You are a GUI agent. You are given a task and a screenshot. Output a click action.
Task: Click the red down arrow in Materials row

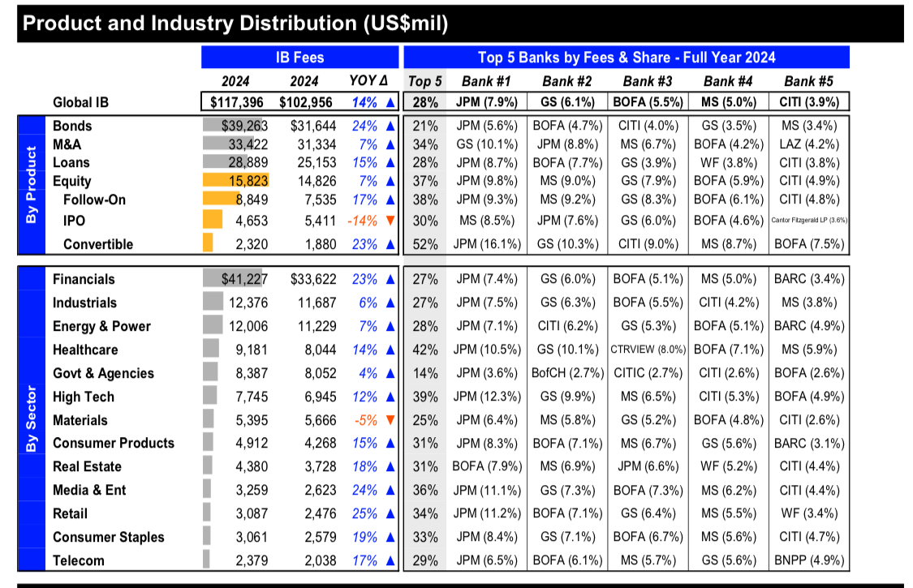tap(390, 420)
